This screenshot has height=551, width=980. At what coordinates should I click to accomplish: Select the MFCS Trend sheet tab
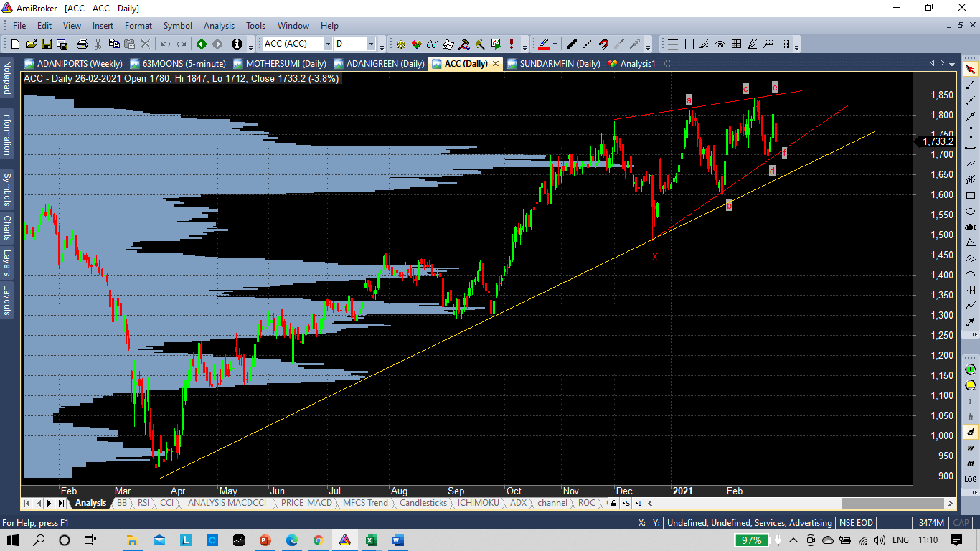point(365,503)
